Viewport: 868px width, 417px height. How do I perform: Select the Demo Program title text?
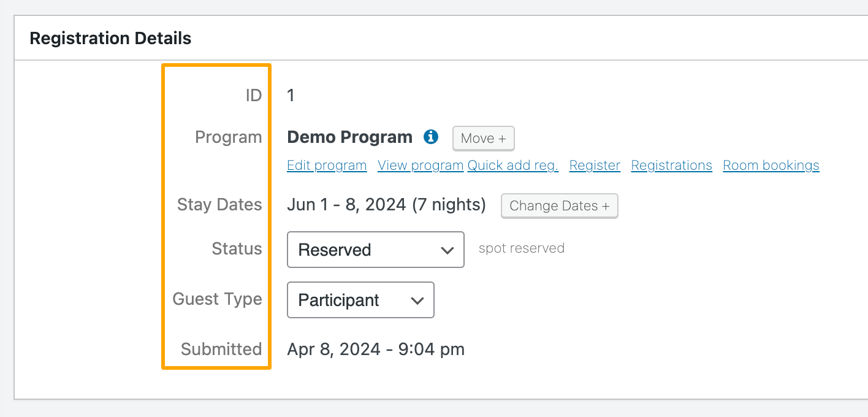point(349,137)
